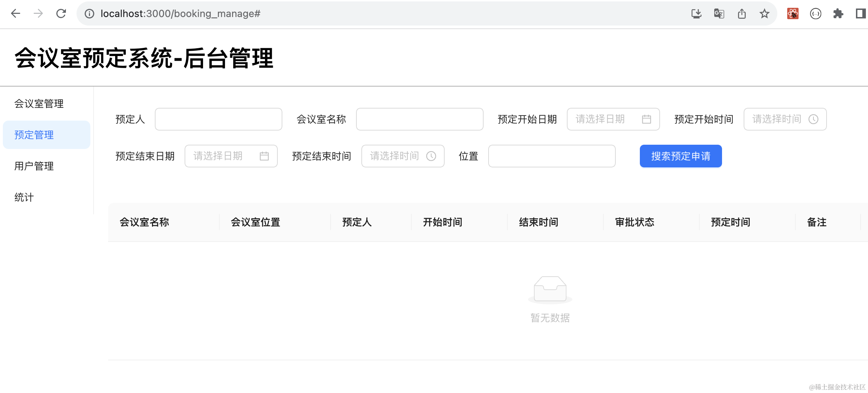This screenshot has height=393, width=868.
Task: Open the 预定结束日期 date picker
Action: (231, 156)
